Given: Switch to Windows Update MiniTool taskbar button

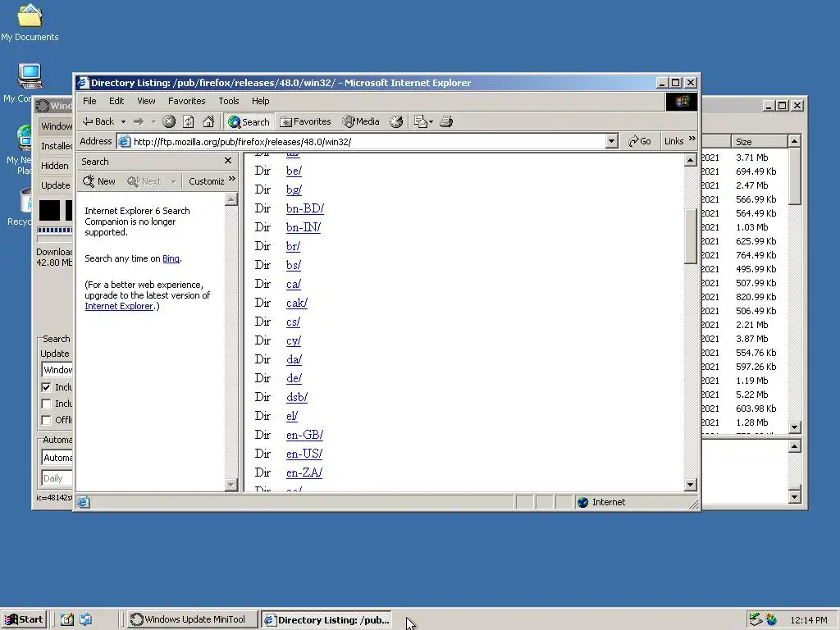Looking at the screenshot, I should 192,619.
